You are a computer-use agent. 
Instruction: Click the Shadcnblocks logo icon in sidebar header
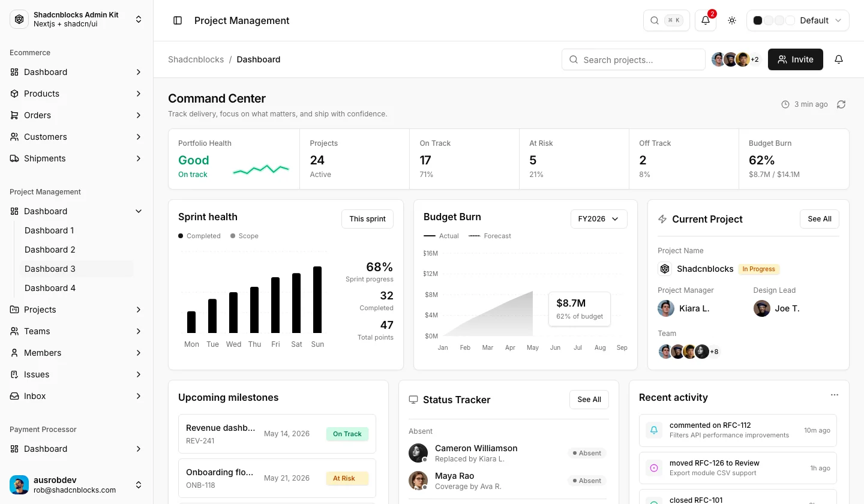(19, 19)
